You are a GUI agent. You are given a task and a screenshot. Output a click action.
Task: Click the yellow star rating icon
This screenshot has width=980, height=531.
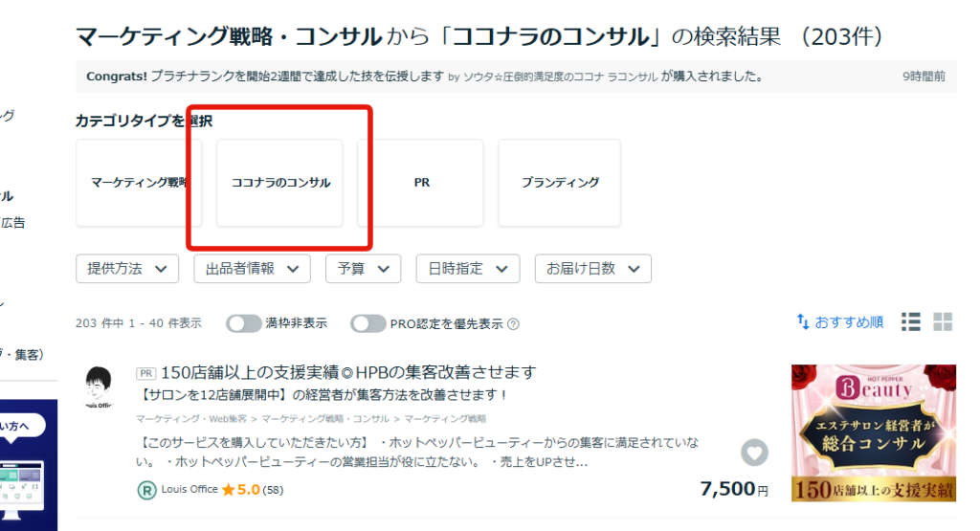pyautogui.click(x=228, y=490)
